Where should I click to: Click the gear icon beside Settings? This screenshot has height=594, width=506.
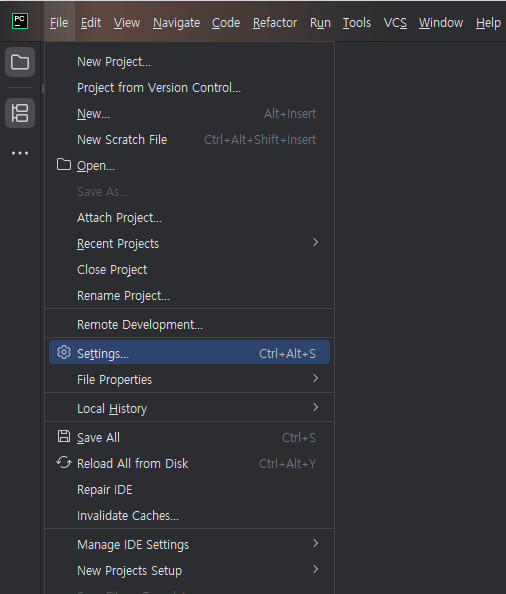64,352
